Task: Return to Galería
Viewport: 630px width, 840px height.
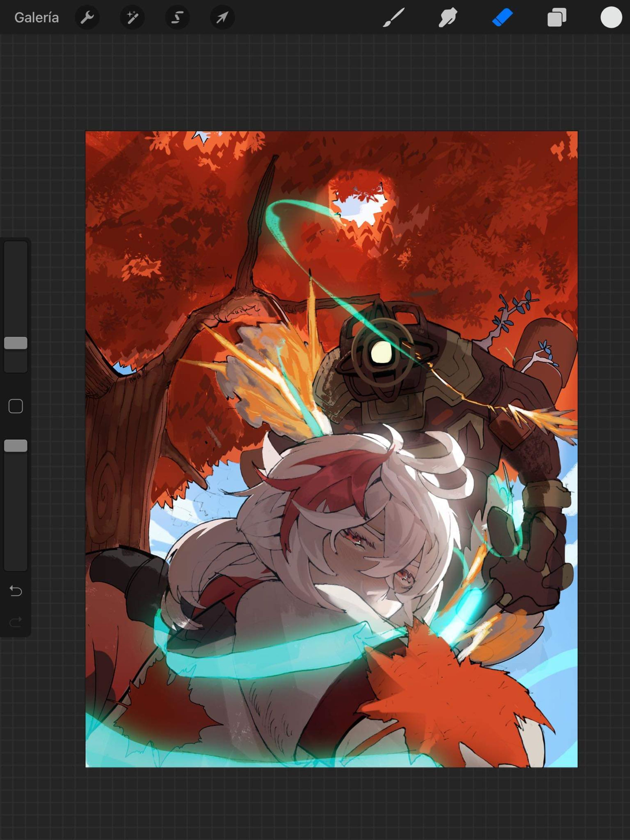Action: [36, 17]
